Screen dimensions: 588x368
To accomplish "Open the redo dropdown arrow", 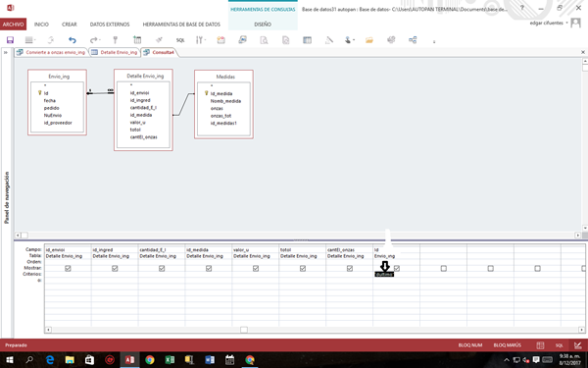I will pos(101,40).
